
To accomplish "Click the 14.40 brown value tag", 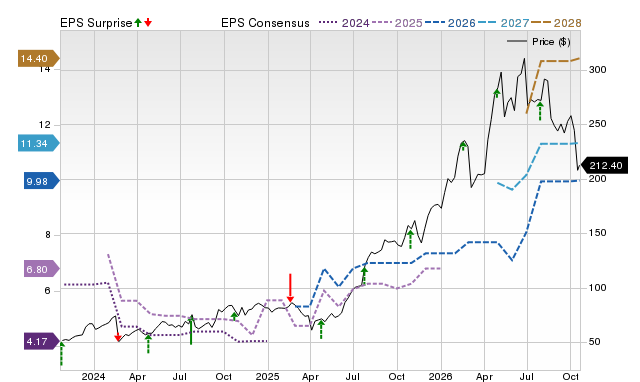I will point(38,59).
